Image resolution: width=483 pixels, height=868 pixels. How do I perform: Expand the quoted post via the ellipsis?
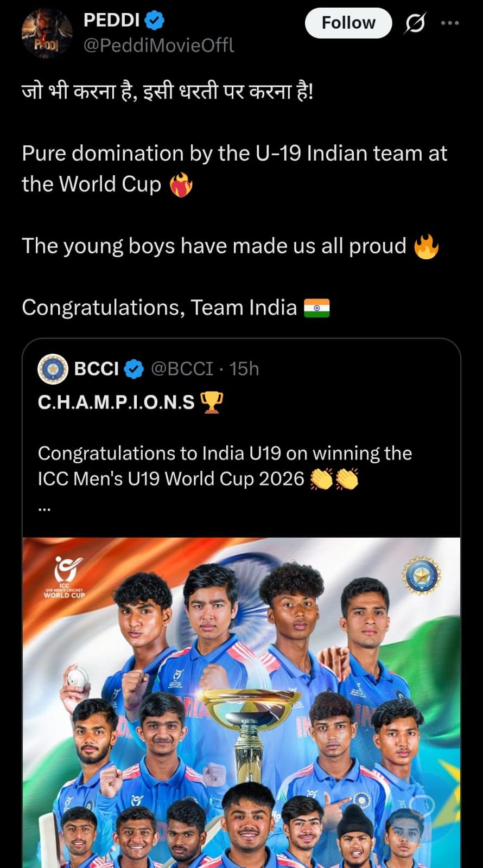tap(45, 509)
